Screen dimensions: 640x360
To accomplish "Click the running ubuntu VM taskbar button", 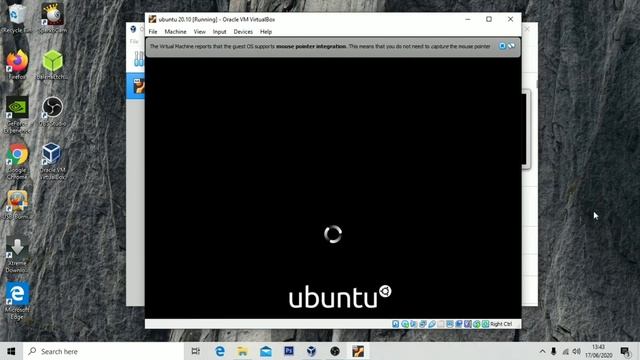I will click(358, 351).
